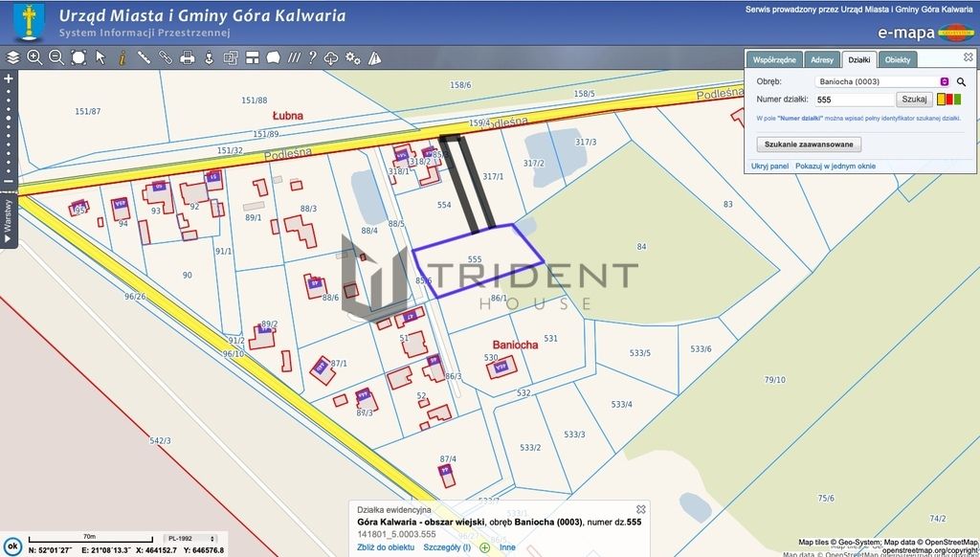The width and height of the screenshot is (980, 557).
Task: Click the full extent view icon
Action: tap(78, 58)
